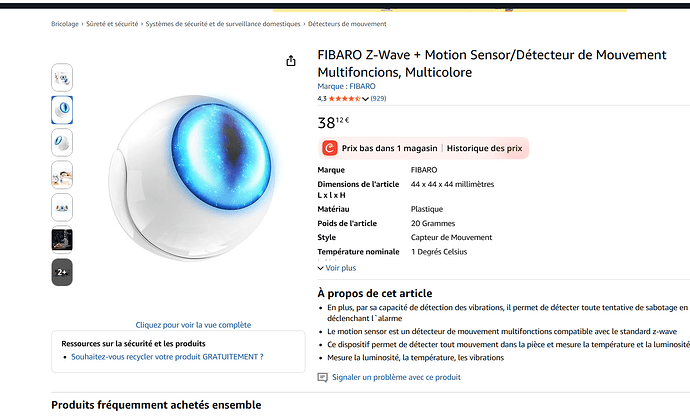Click the report problem speech bubble icon
The height and width of the screenshot is (416, 690).
[x=322, y=377]
